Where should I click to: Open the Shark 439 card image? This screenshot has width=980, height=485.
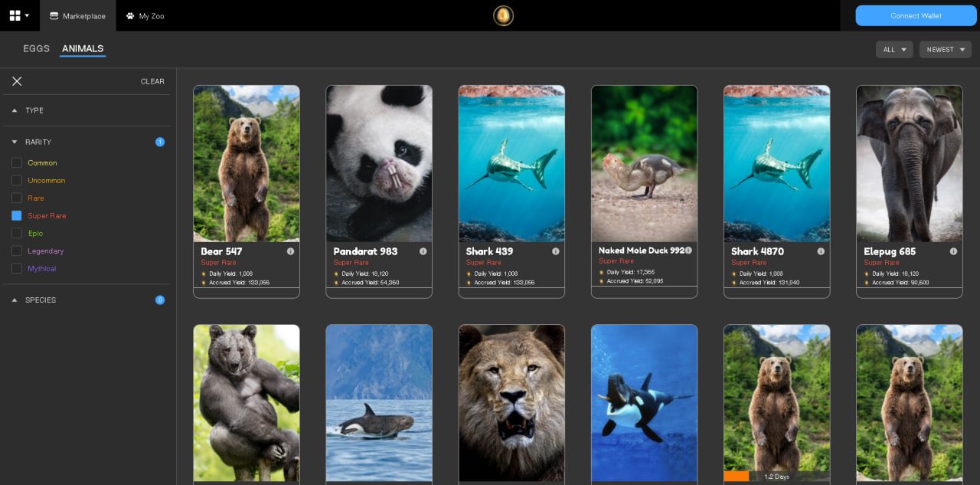(511, 163)
